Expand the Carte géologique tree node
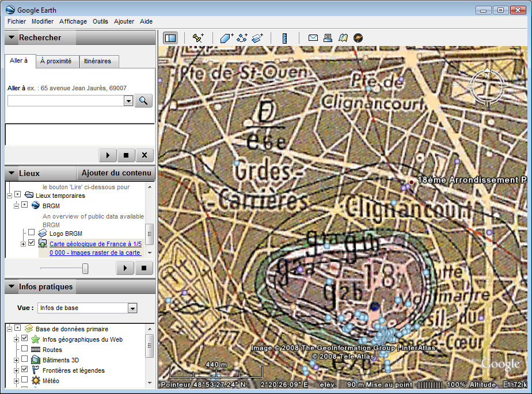 pos(23,244)
